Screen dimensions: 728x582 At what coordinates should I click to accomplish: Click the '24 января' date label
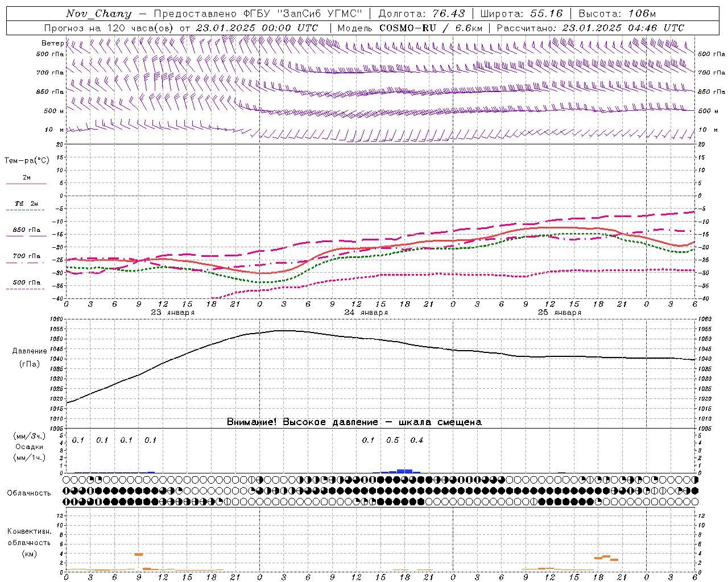366,313
